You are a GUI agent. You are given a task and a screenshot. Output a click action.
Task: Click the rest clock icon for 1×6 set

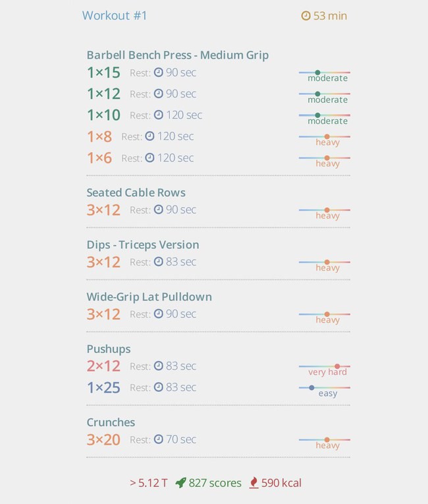tap(149, 158)
